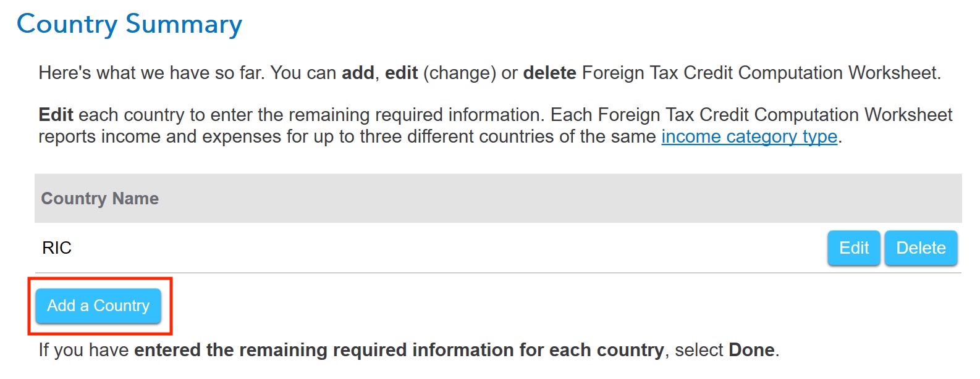980x379 pixels.
Task: Select the RIC country name text
Action: [57, 248]
